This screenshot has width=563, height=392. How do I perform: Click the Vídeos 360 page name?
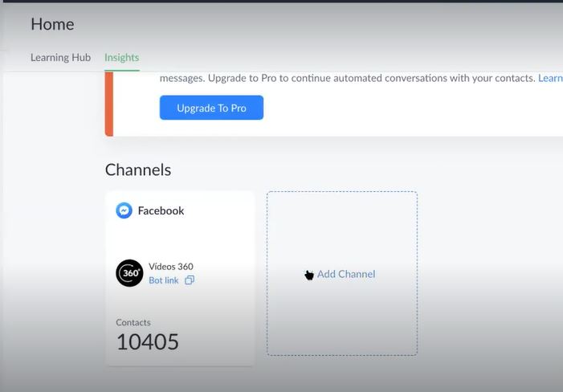tap(171, 267)
